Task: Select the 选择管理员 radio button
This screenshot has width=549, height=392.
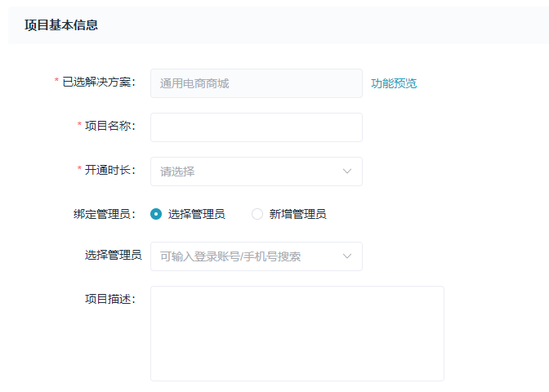Action: (156, 214)
